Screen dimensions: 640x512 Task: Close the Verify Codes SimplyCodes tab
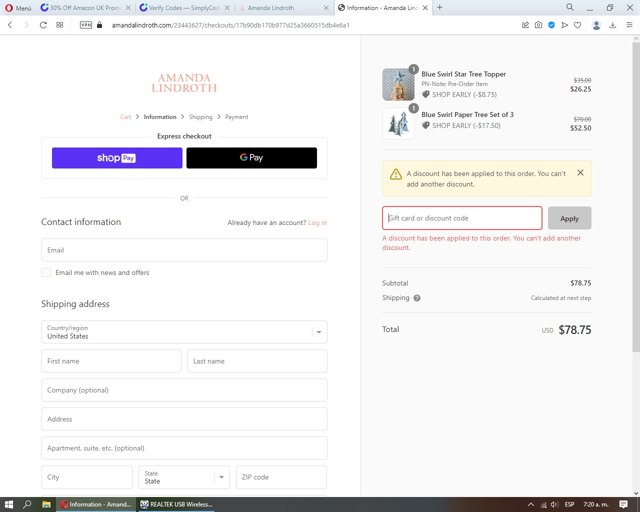[x=227, y=8]
